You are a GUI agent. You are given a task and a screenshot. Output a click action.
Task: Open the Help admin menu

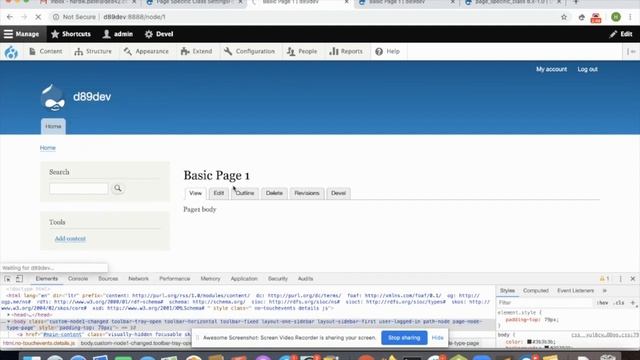388,51
